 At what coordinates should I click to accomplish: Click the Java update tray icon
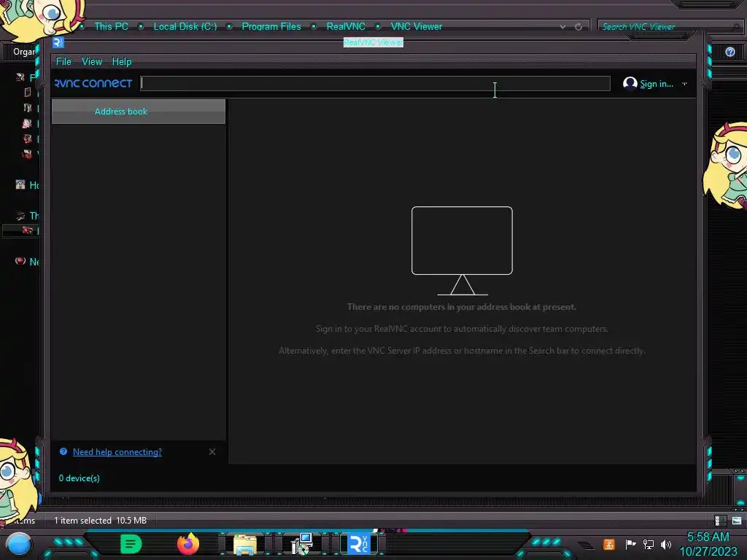[609, 544]
